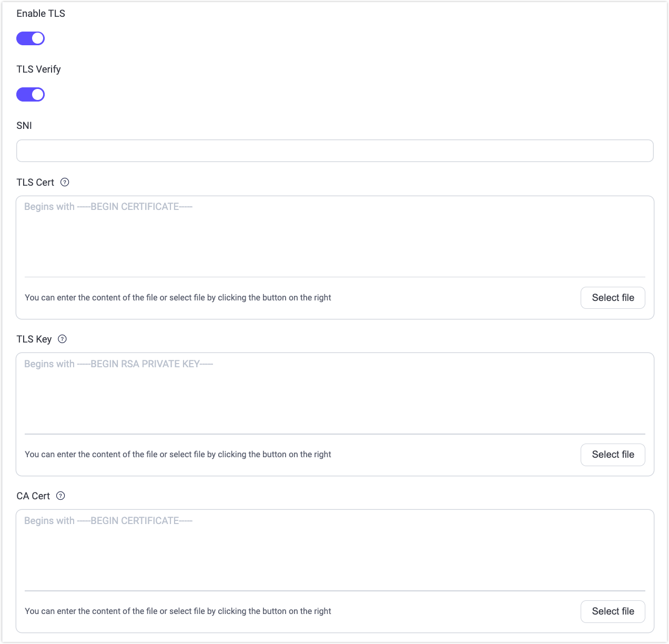Click the CA Cert label text
The image size is (669, 644).
click(x=33, y=496)
